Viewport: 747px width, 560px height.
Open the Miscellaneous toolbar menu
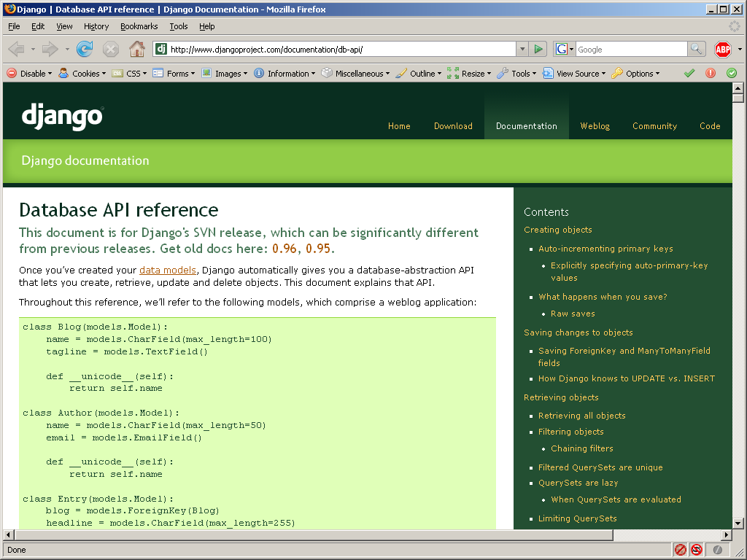355,74
